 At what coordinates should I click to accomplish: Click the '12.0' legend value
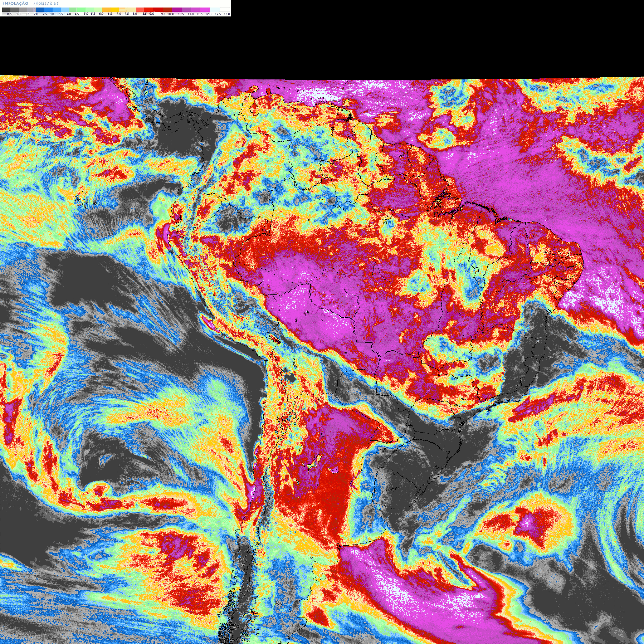click(x=208, y=14)
